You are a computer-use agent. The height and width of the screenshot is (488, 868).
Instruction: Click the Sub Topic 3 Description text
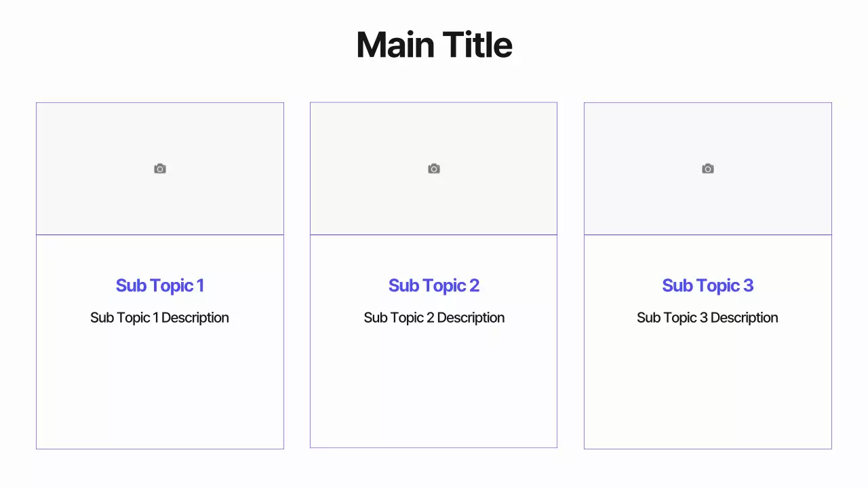point(708,318)
